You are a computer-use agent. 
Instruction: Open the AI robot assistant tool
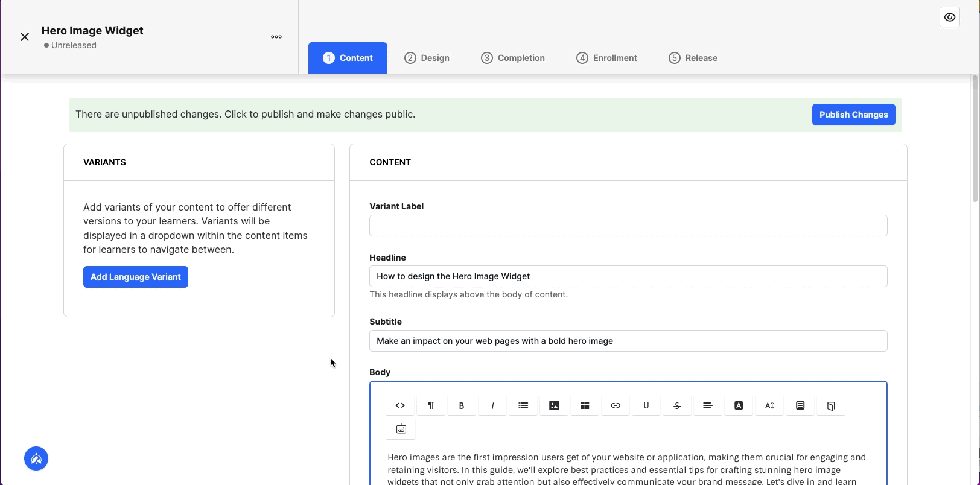pos(401,429)
